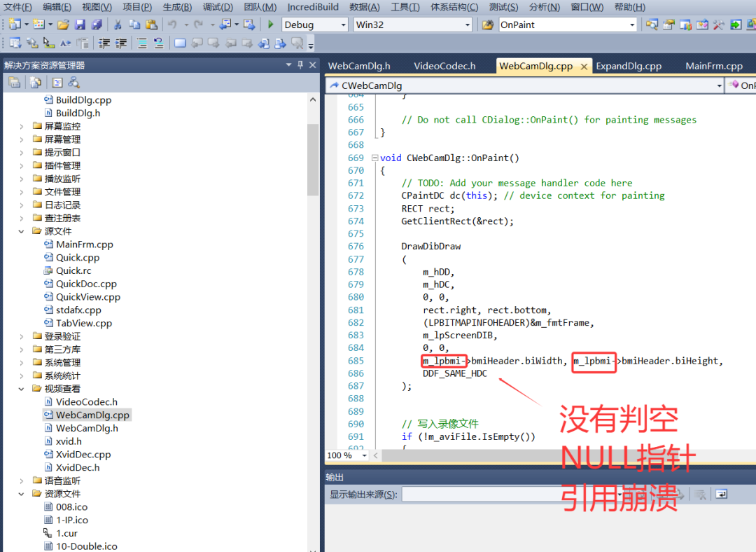Save the current file with the floppy icon

tap(80, 24)
